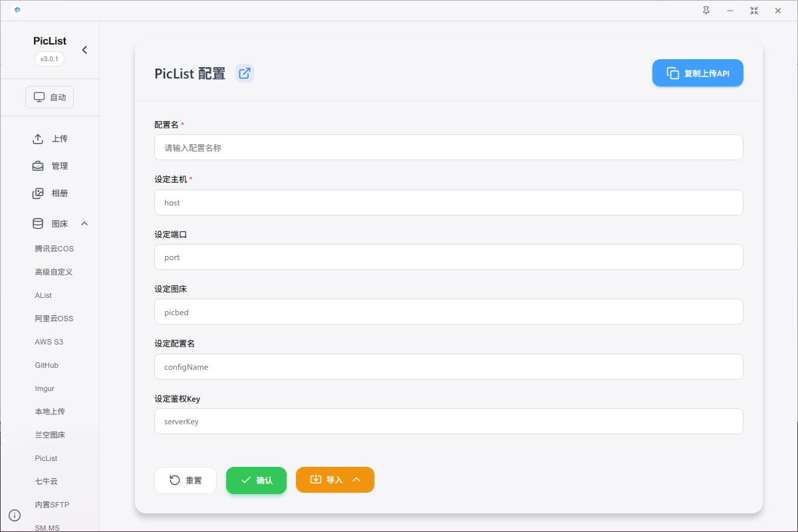Focus the 设定端口 port input field
The width and height of the screenshot is (798, 532).
pyautogui.click(x=449, y=257)
